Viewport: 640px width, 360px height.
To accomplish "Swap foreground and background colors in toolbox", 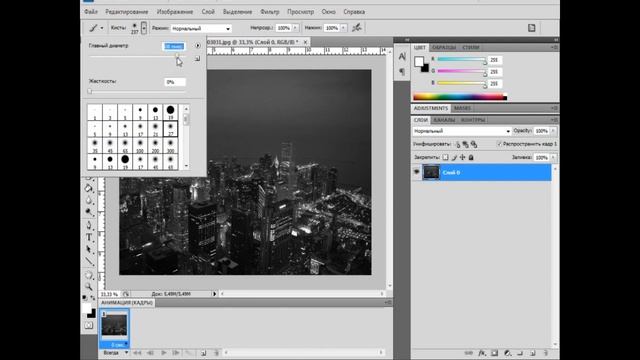I will click(93, 298).
